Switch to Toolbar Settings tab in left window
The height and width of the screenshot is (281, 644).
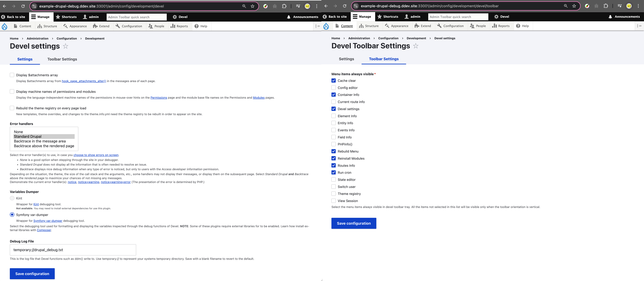tap(62, 59)
